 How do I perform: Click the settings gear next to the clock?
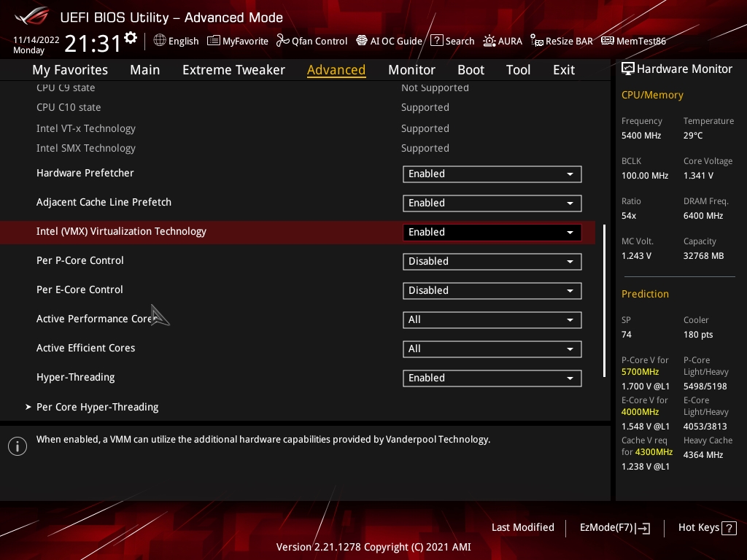(131, 38)
